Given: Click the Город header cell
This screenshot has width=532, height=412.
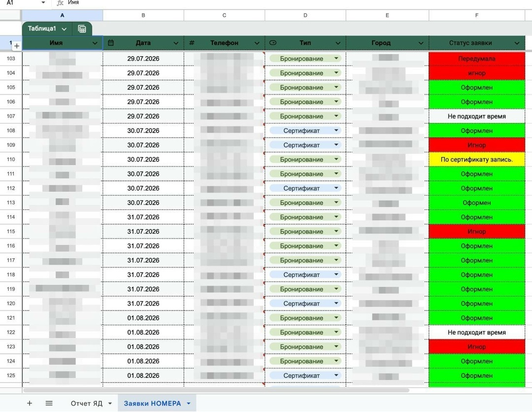Looking at the screenshot, I should tap(387, 43).
